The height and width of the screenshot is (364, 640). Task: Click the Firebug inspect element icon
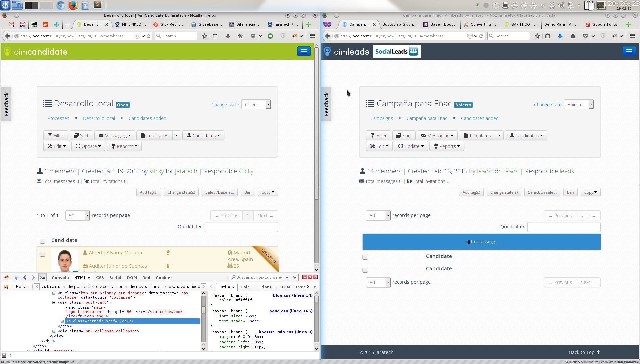point(15,277)
